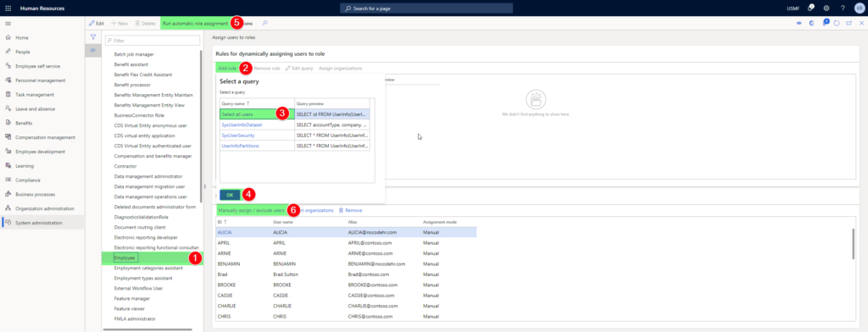Screen dimensions: 868x332
Task: Click the Task management icon
Action: [8, 95]
